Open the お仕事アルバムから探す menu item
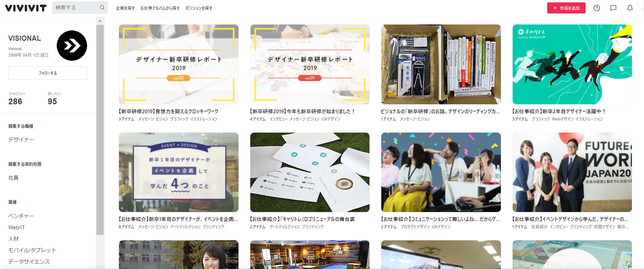The height and width of the screenshot is (269, 644). pyautogui.click(x=160, y=8)
